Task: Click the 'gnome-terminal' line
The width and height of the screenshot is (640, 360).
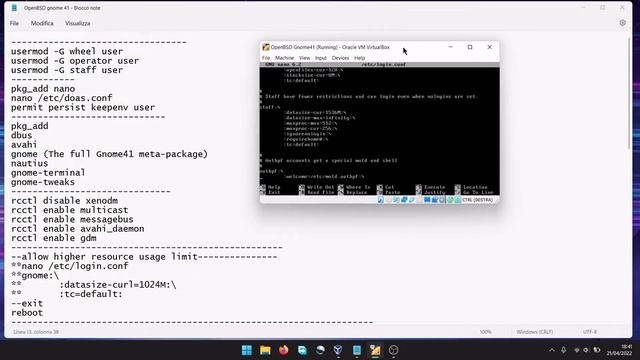Action: click(x=48, y=173)
